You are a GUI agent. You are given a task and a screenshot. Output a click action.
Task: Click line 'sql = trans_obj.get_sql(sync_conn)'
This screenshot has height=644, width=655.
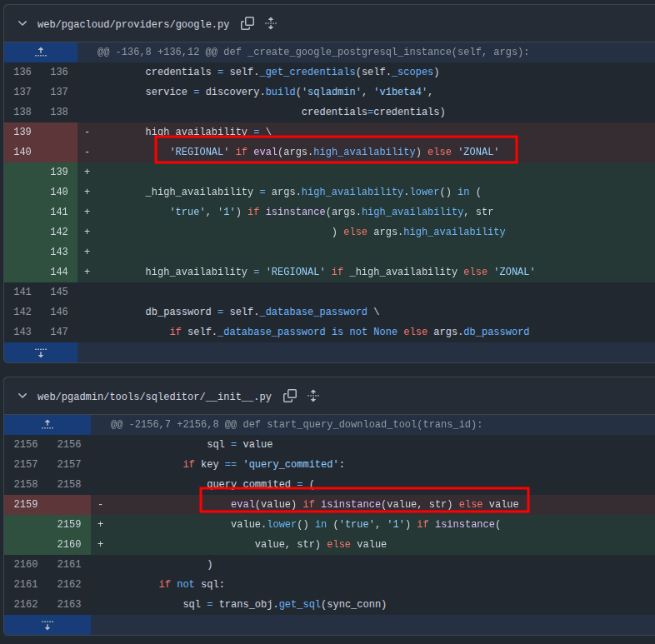pos(284,604)
